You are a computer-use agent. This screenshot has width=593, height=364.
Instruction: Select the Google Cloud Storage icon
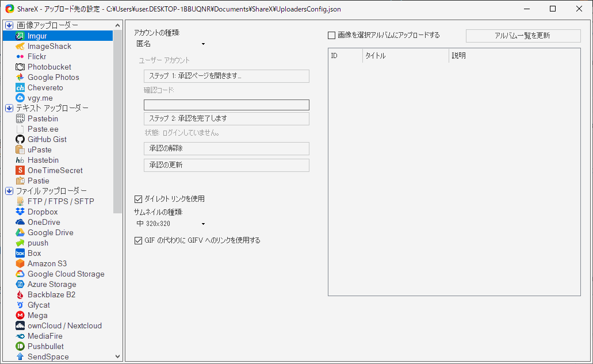pos(20,274)
